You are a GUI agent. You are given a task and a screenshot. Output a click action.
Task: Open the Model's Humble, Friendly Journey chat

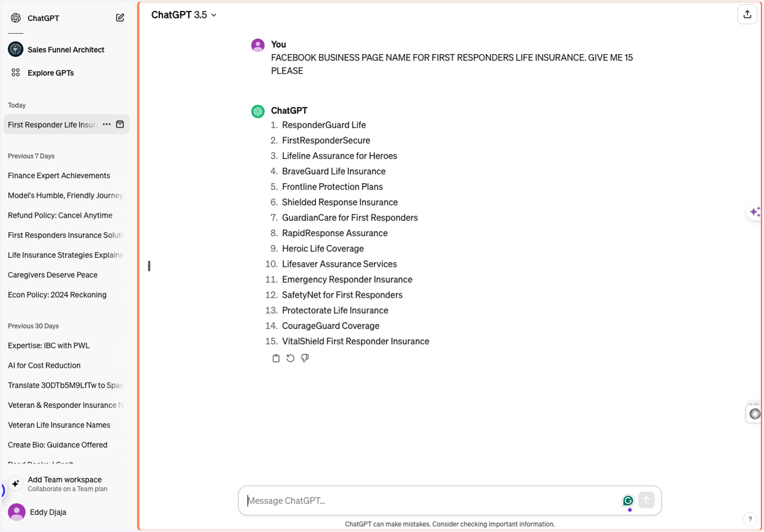[x=66, y=195]
